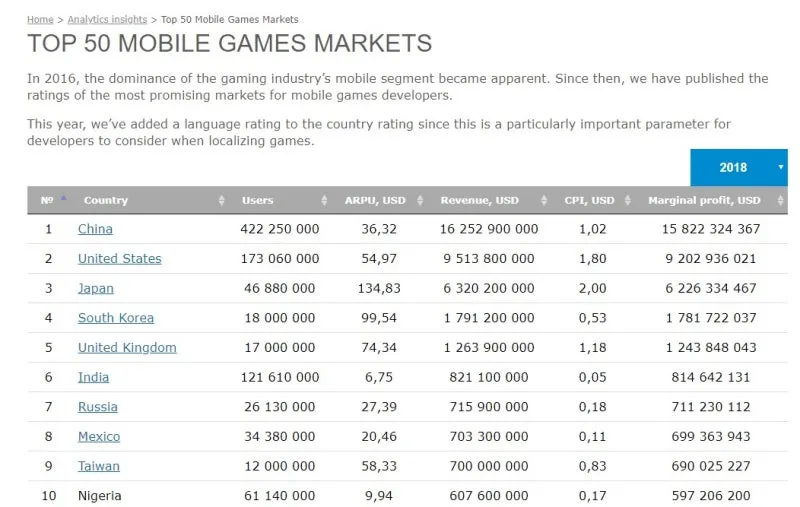The height and width of the screenshot is (507, 800).
Task: Open the 2018 year dropdown
Action: [x=739, y=167]
